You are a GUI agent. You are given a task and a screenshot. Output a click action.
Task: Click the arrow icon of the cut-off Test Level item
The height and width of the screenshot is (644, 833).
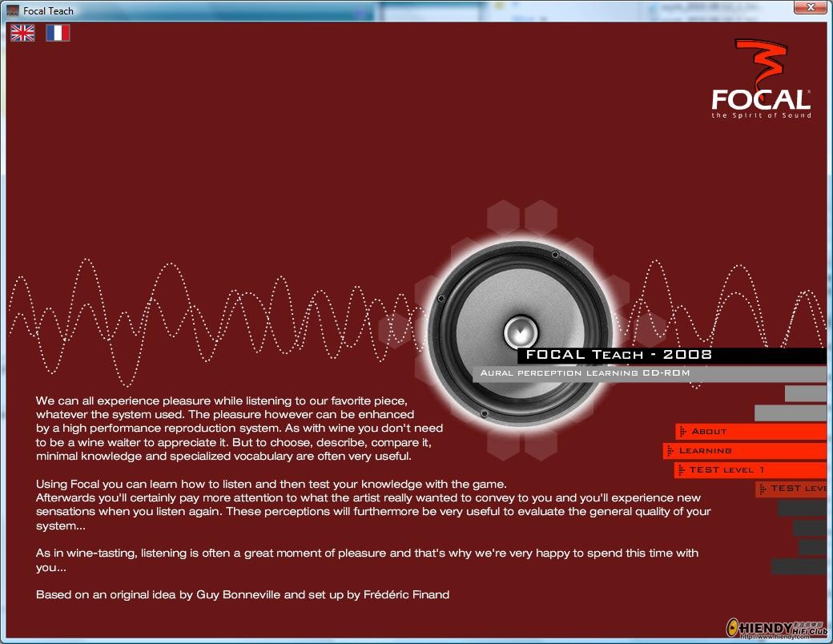click(x=763, y=489)
